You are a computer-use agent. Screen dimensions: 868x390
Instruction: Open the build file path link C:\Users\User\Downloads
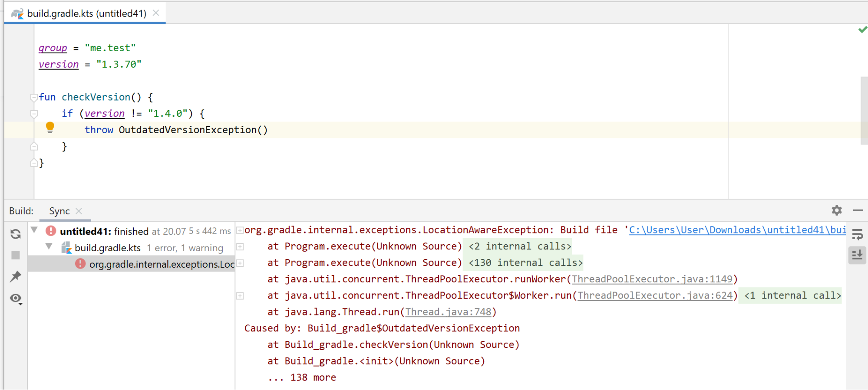coord(737,230)
